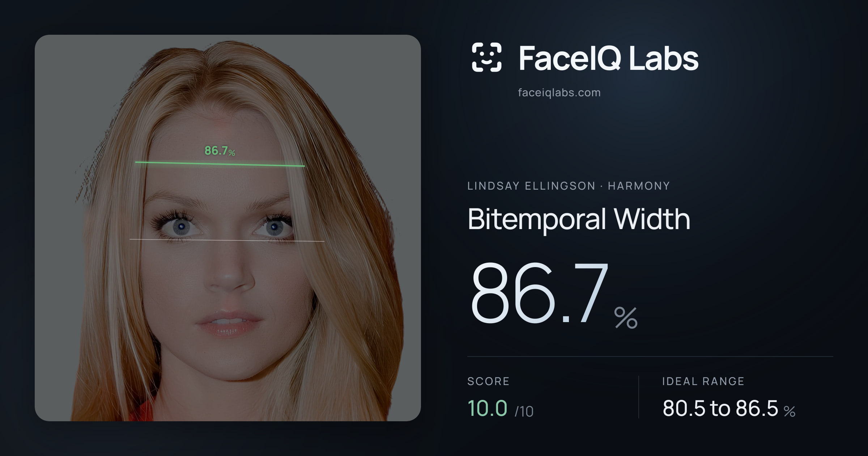868x456 pixels.
Task: Click the SCORE label
Action: coord(488,381)
